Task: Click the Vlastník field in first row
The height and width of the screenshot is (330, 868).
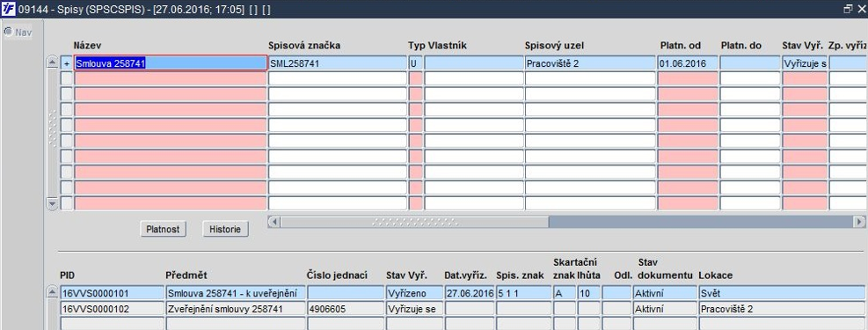Action: pyautogui.click(x=474, y=63)
